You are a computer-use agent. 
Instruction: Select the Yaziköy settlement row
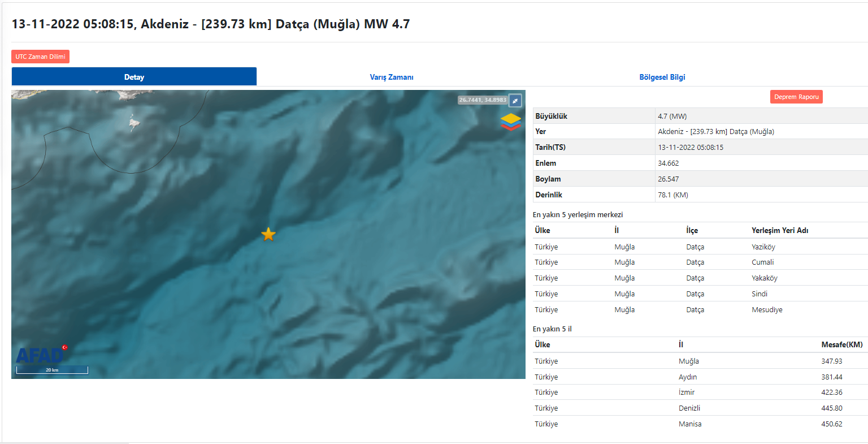click(x=763, y=247)
